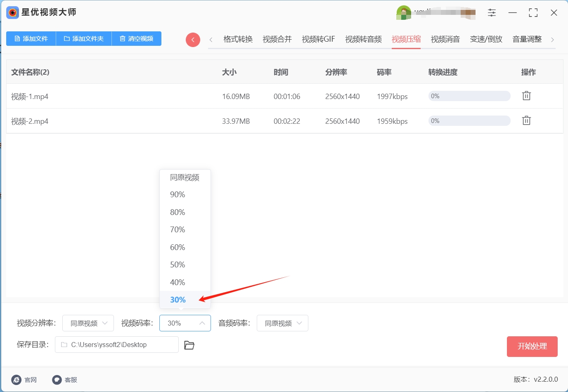This screenshot has height=392, width=568.
Task: Click progress bar of 视频-2.mp4
Action: click(x=469, y=121)
